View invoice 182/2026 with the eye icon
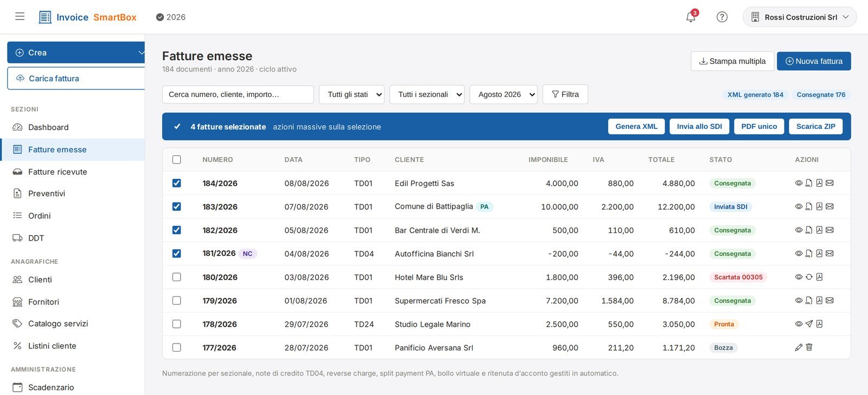This screenshot has height=395, width=868. 799,230
